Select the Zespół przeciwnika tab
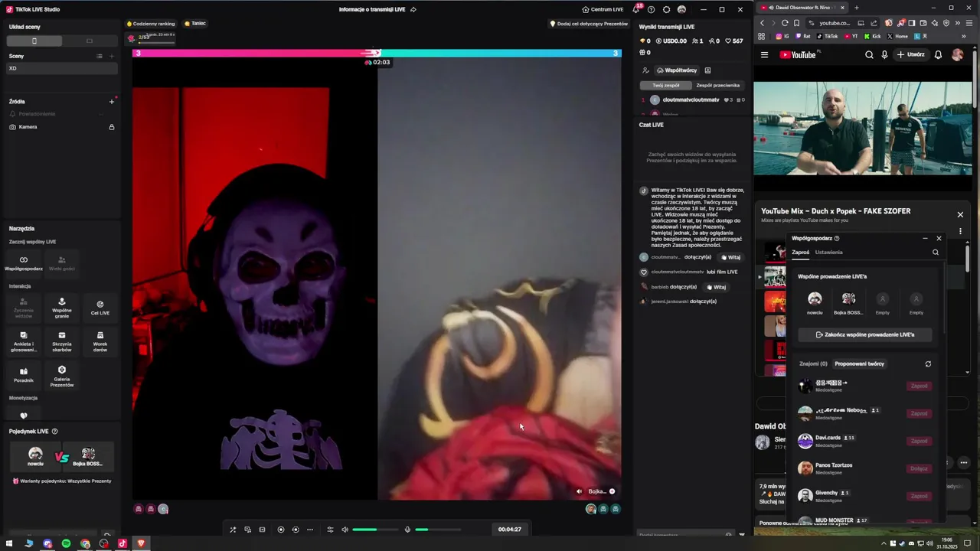 coord(717,85)
